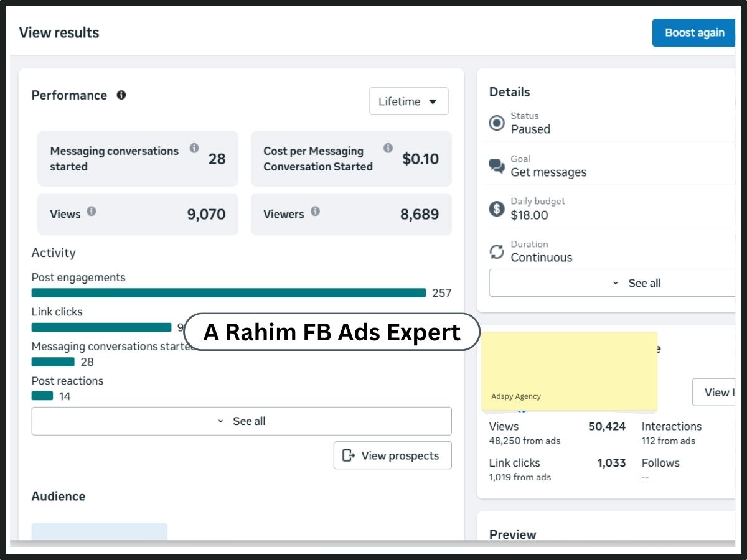Click the Continuous duration text
This screenshot has width=747, height=560.
(x=542, y=258)
